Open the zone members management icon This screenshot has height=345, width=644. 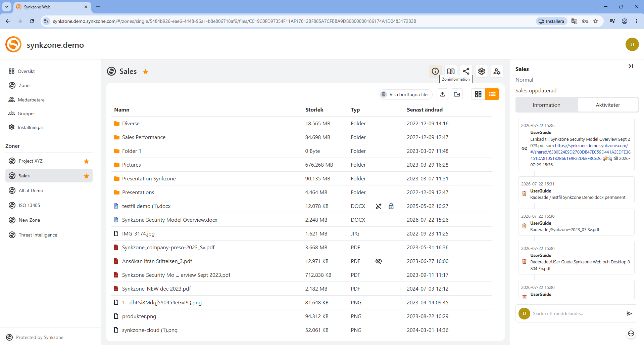[x=497, y=71]
